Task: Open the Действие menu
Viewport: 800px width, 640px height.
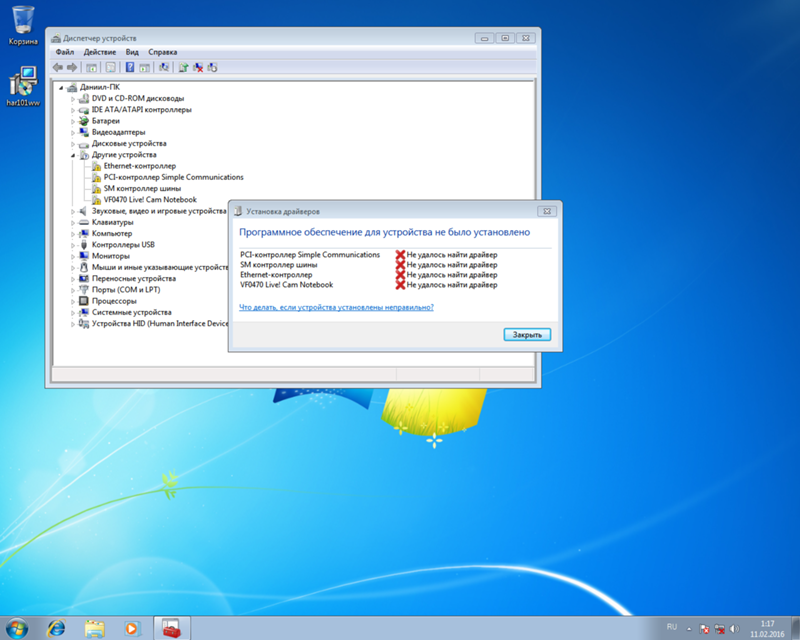Action: tap(99, 52)
